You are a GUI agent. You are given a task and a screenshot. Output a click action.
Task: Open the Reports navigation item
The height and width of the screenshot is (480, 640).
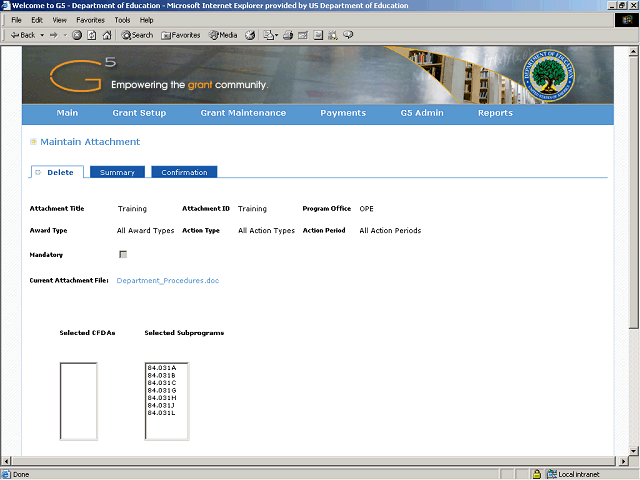coord(496,113)
